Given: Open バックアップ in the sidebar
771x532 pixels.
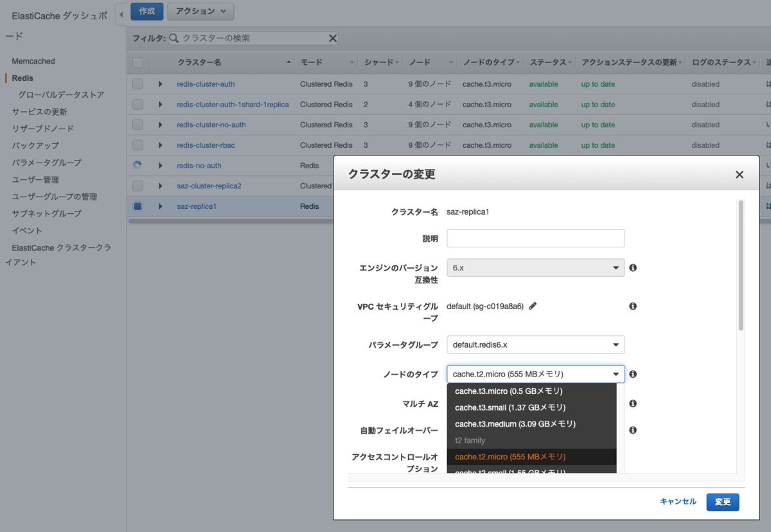Looking at the screenshot, I should (x=35, y=146).
